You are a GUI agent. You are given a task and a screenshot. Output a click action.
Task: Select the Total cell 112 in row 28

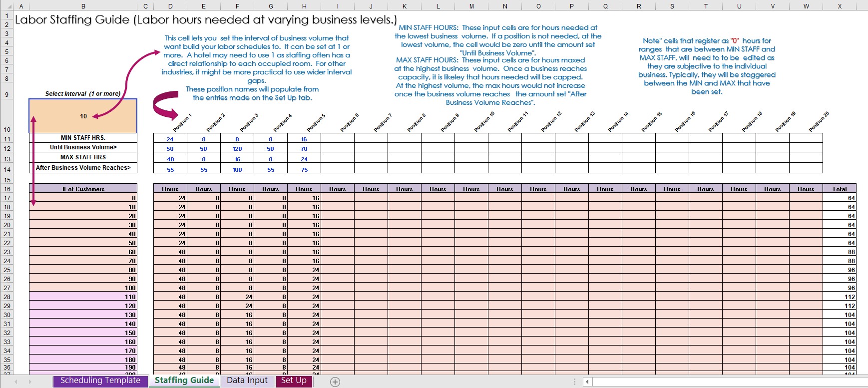pos(840,297)
